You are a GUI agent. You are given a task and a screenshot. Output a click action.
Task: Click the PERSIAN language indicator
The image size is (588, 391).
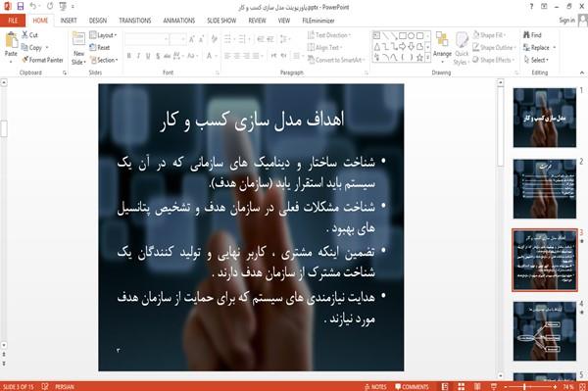(x=65, y=387)
